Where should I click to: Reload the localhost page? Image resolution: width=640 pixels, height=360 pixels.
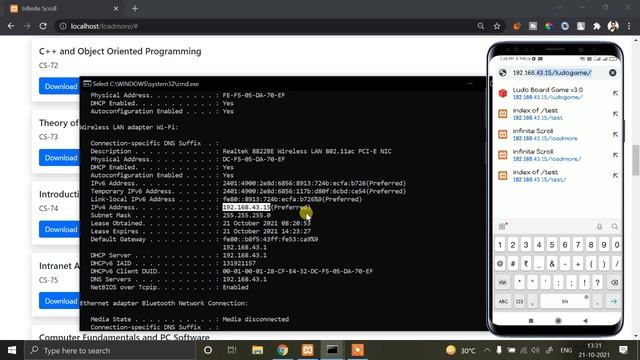(43, 26)
